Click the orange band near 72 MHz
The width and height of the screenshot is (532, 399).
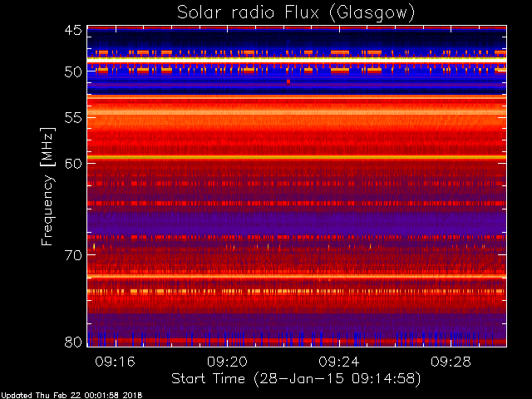[297, 276]
